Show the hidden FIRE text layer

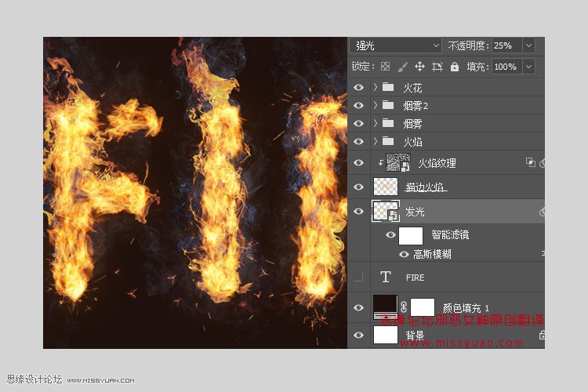358,278
